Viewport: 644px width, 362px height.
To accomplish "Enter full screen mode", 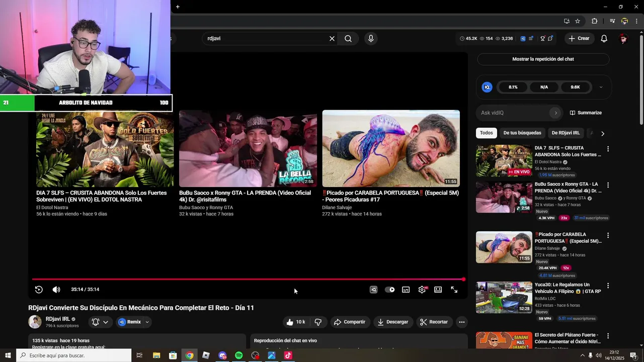I will point(454,290).
